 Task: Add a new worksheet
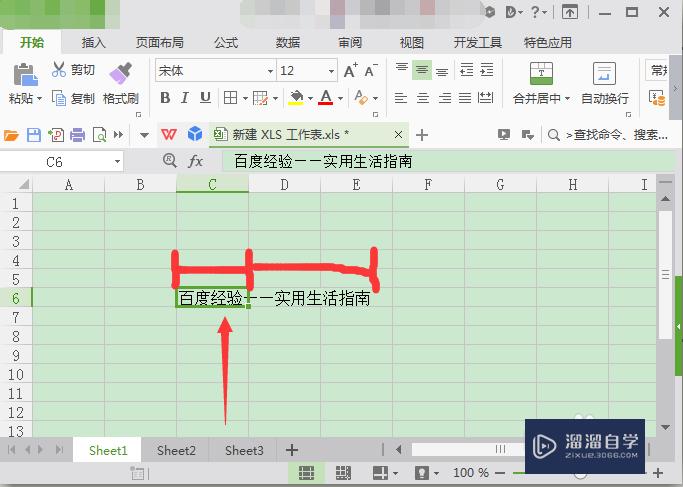tap(292, 450)
